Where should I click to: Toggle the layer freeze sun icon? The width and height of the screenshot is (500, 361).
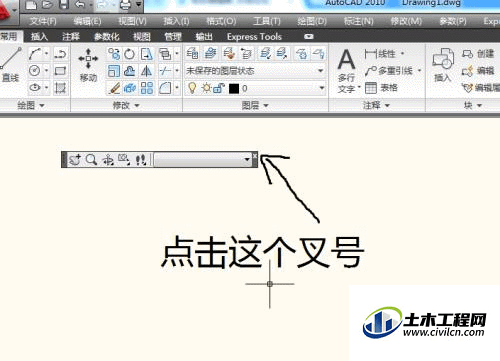pyautogui.click(x=206, y=88)
